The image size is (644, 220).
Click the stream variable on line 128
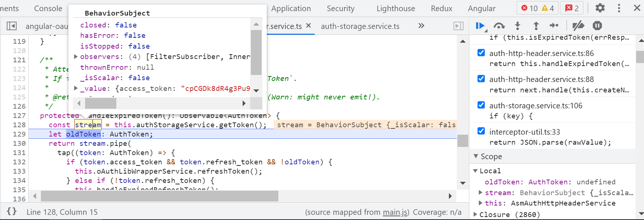point(88,125)
